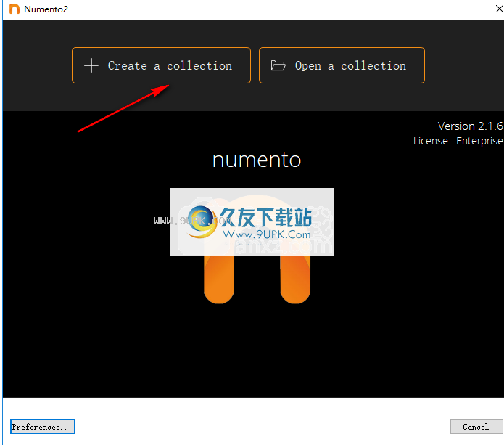Click the Numento2 title bar app icon
Image resolution: width=504 pixels, height=445 pixels.
pos(15,9)
